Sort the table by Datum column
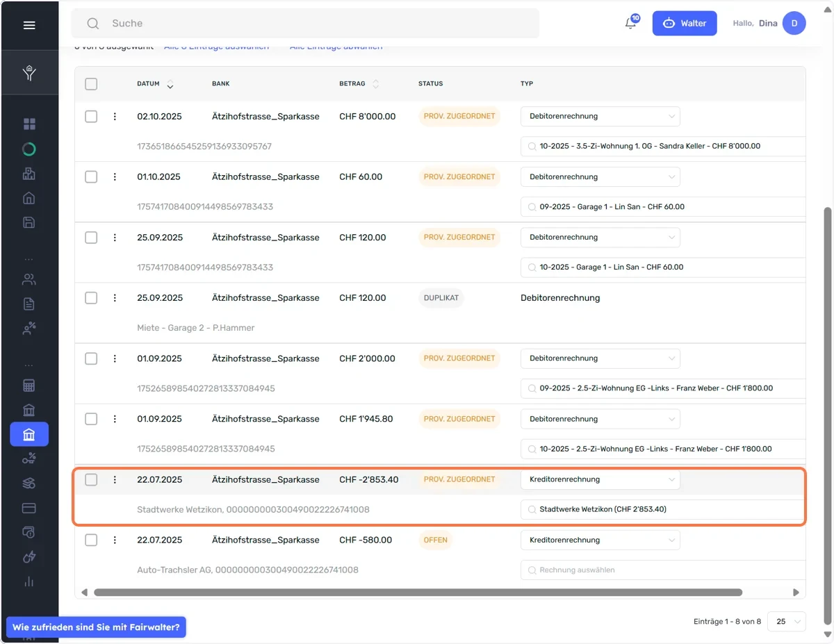The image size is (834, 644). click(156, 84)
